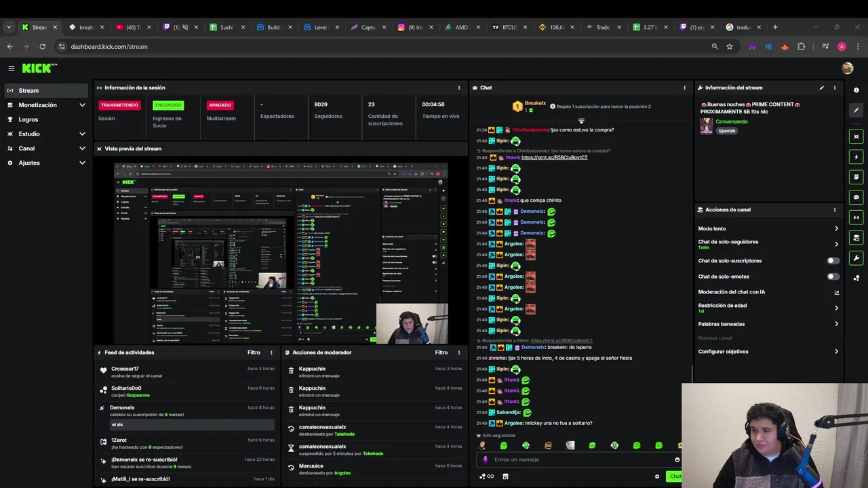Bookmark this page with the star icon
Viewport: 868px width, 488px height.
(x=730, y=47)
